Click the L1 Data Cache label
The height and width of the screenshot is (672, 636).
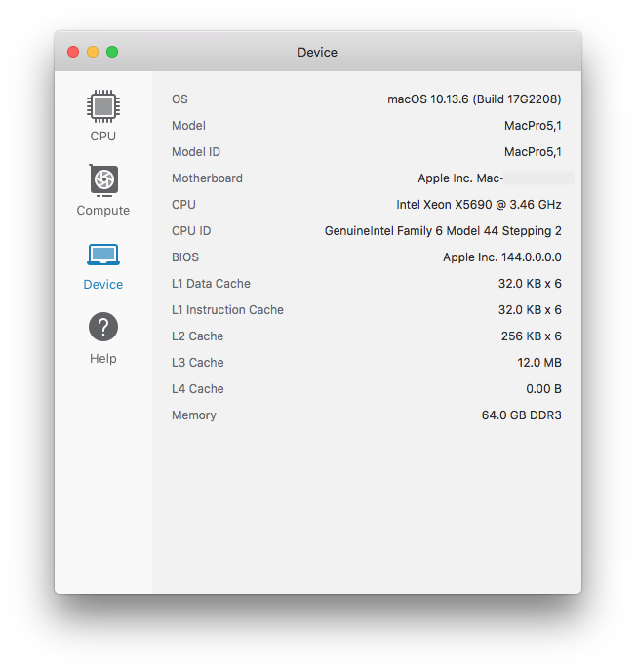(211, 284)
